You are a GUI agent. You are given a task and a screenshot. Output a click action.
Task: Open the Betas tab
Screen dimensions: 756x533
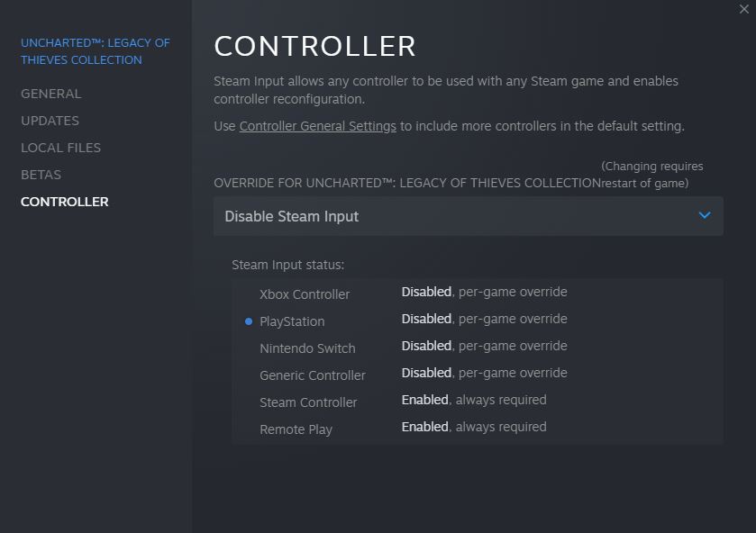pyautogui.click(x=41, y=175)
